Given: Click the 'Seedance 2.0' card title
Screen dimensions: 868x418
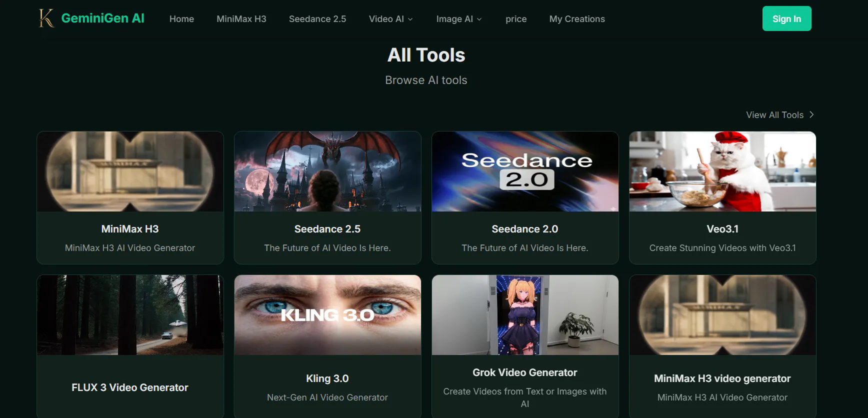Looking at the screenshot, I should click(x=525, y=229).
